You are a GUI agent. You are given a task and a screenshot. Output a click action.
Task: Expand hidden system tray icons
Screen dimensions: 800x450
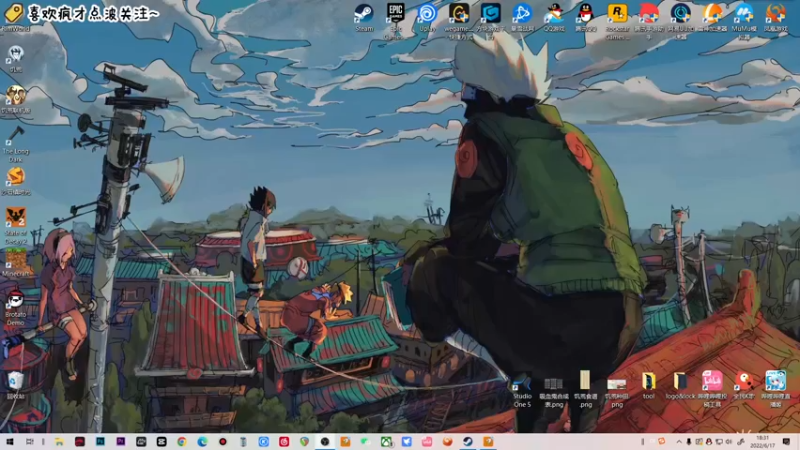[x=679, y=442]
